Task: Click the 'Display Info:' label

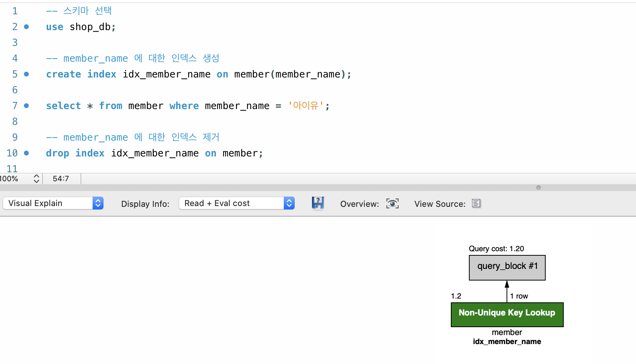Action: pos(145,204)
